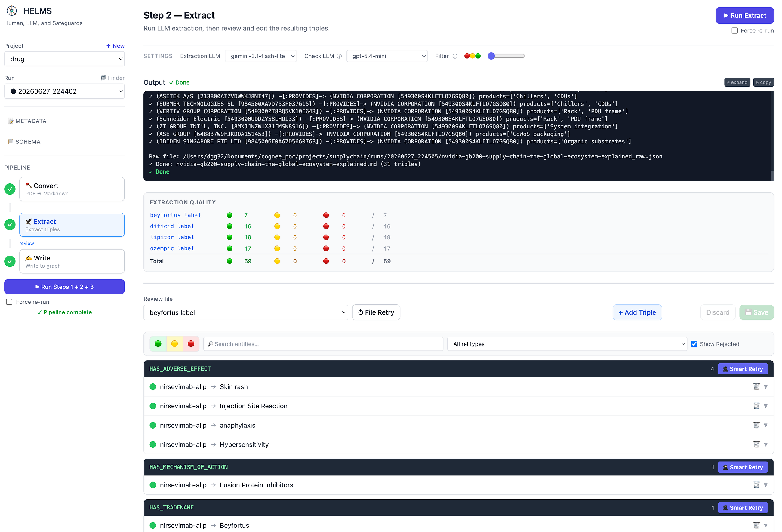
Task: Click the output console scrollbar
Action: pyautogui.click(x=772, y=176)
